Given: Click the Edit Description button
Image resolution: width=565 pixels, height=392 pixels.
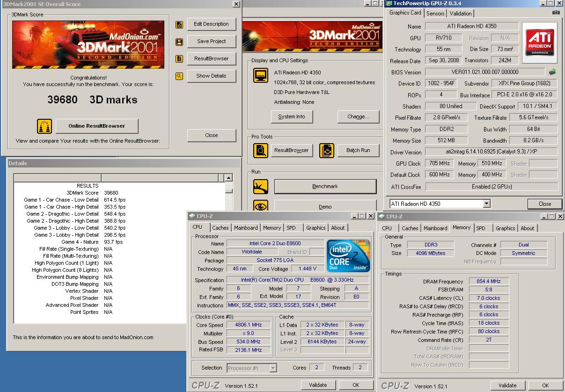Looking at the screenshot, I should point(212,24).
